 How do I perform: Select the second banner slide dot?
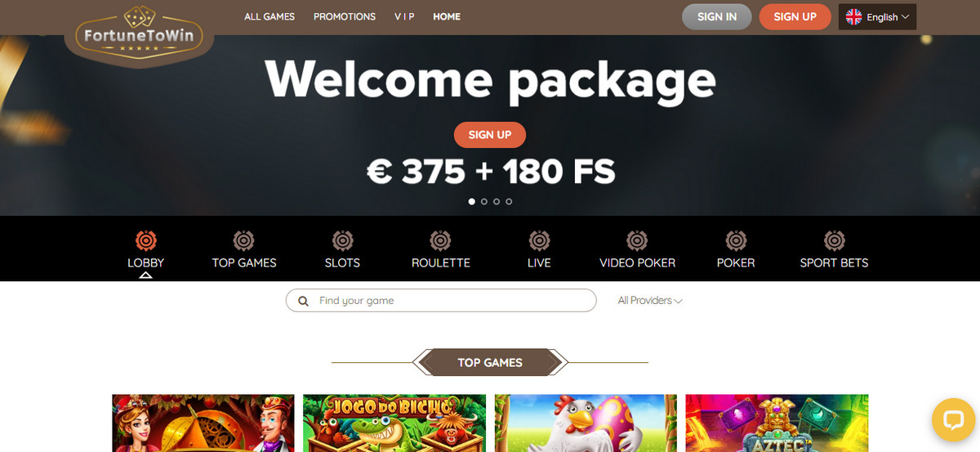click(484, 201)
